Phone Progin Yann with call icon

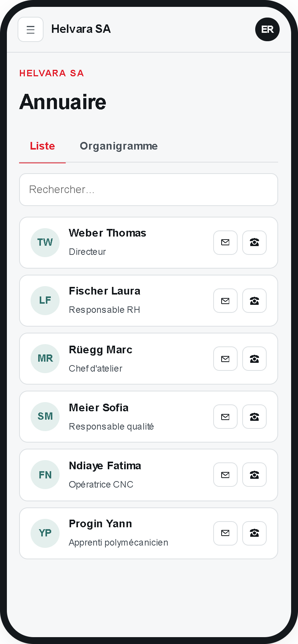(254, 533)
